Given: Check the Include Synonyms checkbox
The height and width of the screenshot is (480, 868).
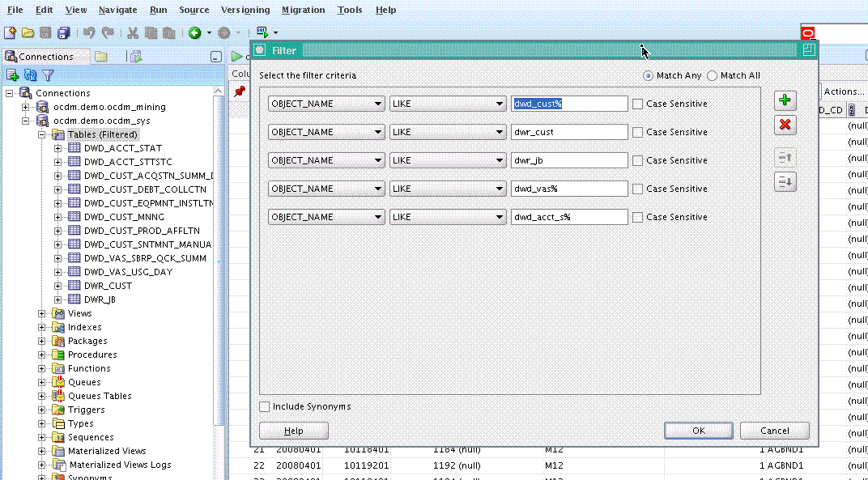Looking at the screenshot, I should point(265,406).
